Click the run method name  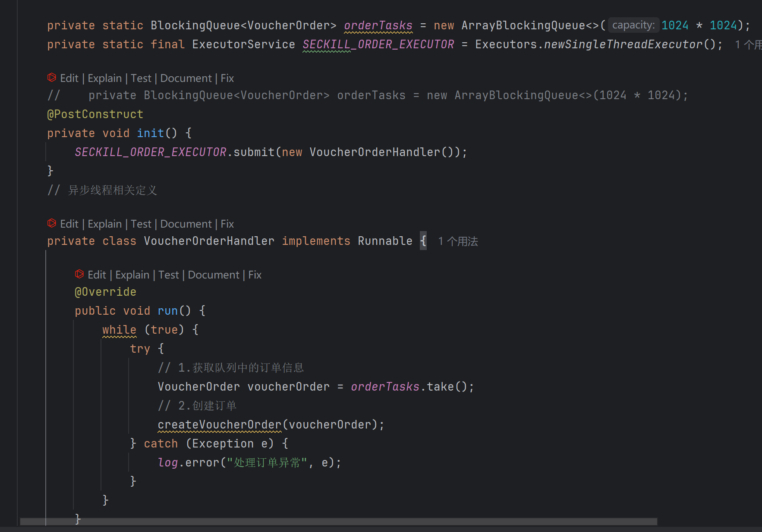pyautogui.click(x=168, y=311)
